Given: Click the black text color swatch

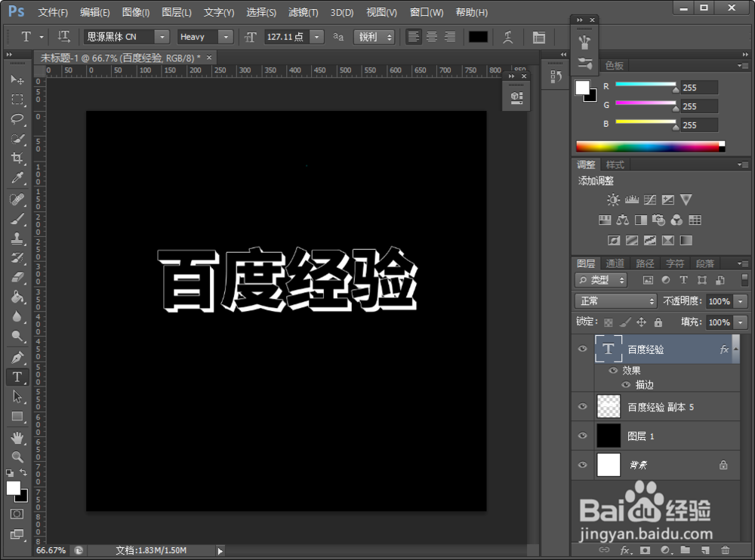Looking at the screenshot, I should coord(478,37).
